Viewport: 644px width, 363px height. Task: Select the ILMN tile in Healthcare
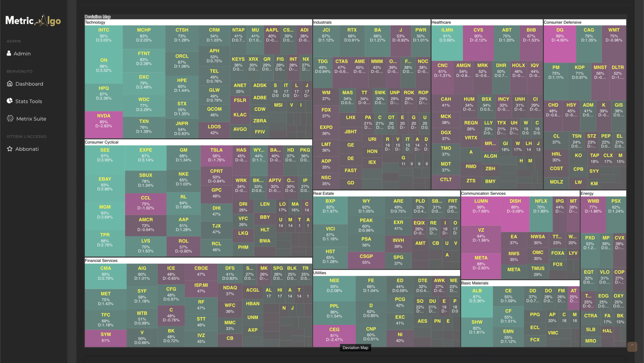447,43
